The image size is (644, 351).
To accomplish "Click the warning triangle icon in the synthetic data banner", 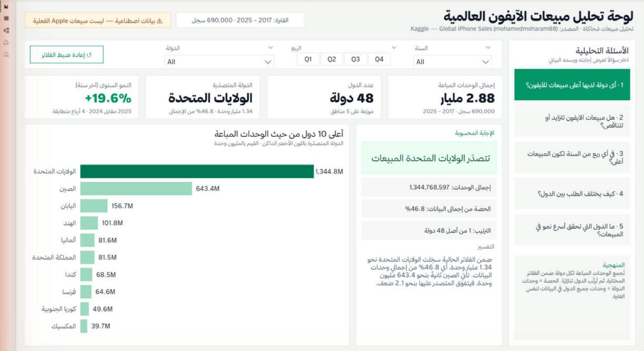I will [159, 20].
